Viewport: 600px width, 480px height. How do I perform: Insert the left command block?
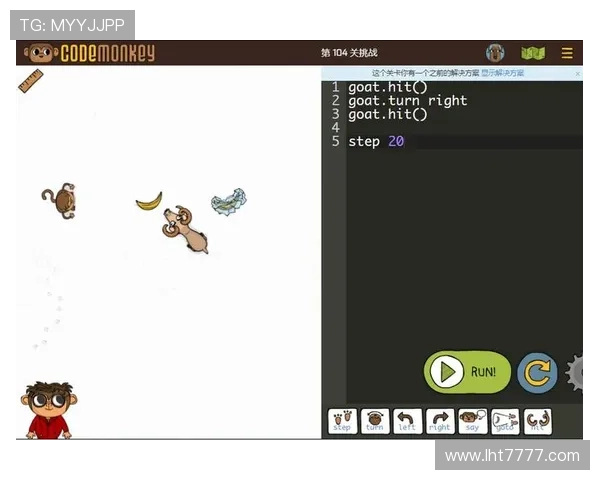pyautogui.click(x=407, y=422)
